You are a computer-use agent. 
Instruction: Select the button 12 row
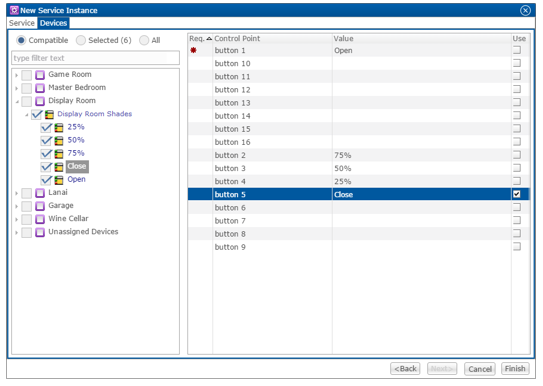coord(359,90)
